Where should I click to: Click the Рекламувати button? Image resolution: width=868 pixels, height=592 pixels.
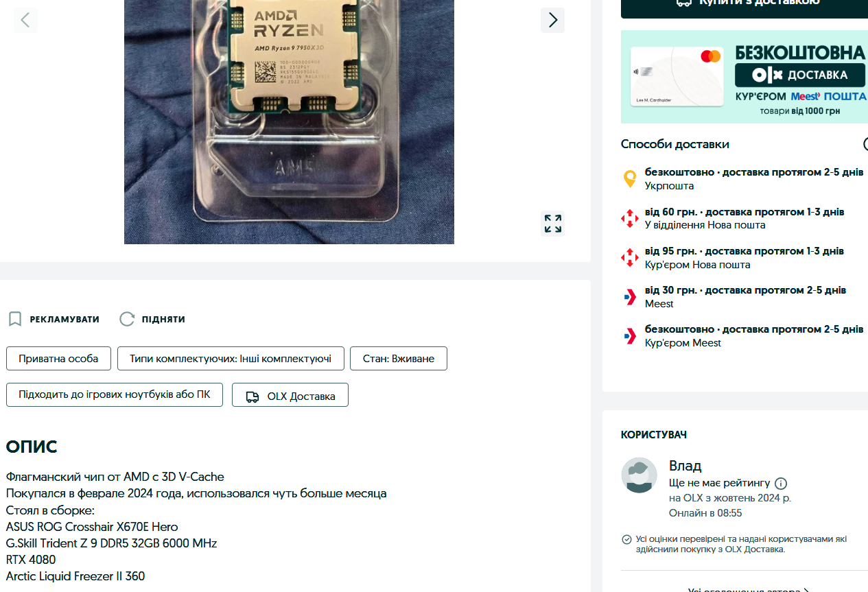tap(54, 319)
